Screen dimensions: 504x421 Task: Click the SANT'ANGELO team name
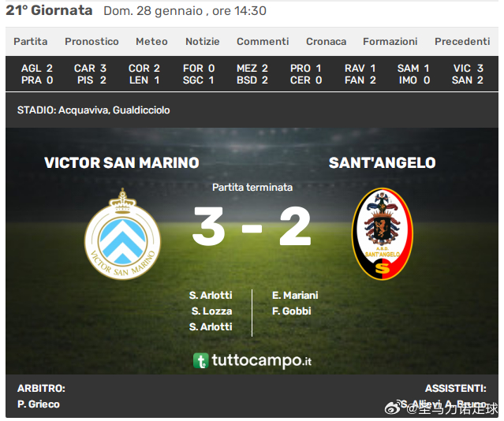(383, 163)
